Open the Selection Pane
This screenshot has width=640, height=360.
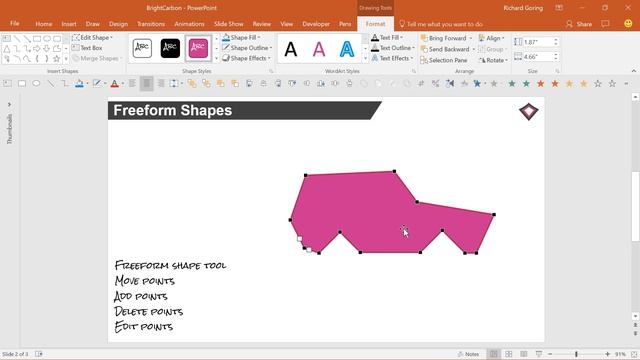pos(444,60)
